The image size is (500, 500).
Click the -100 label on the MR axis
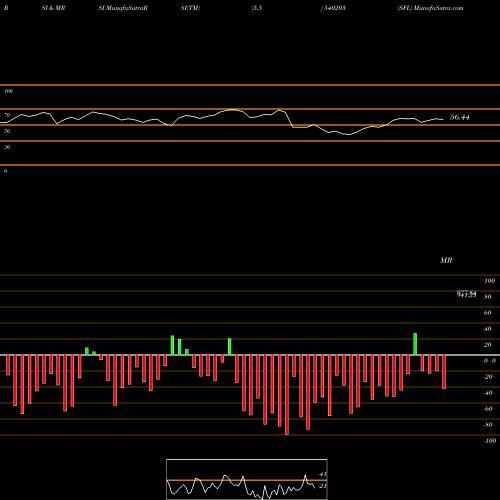(490, 441)
